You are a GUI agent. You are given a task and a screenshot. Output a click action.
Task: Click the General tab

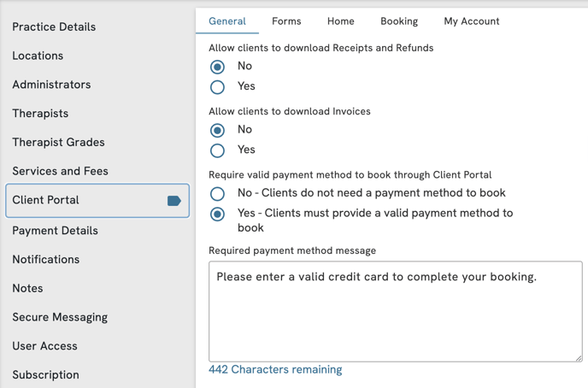pos(227,21)
